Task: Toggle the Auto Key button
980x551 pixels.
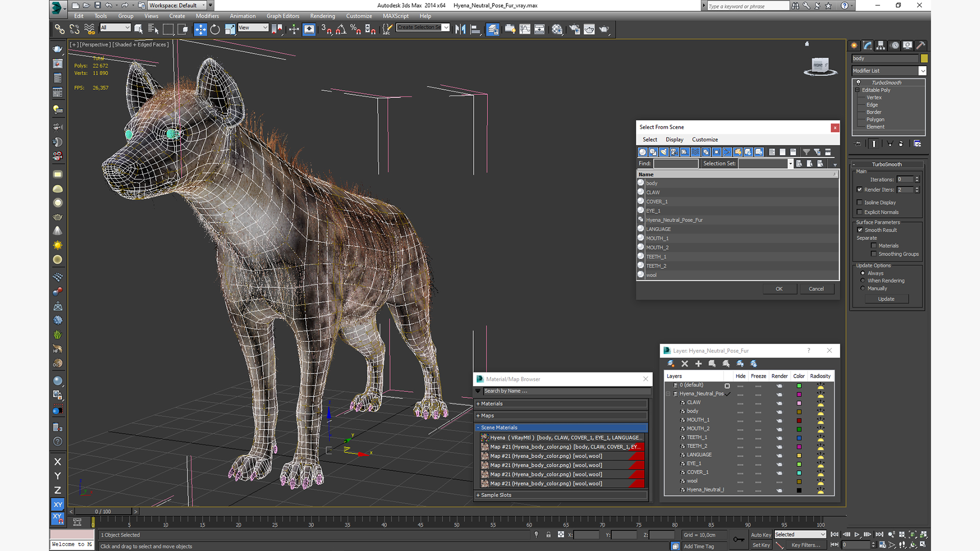Action: point(761,535)
